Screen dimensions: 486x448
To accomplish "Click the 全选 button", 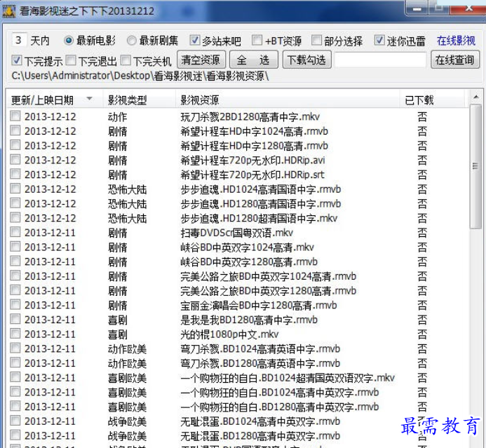I will point(254,60).
